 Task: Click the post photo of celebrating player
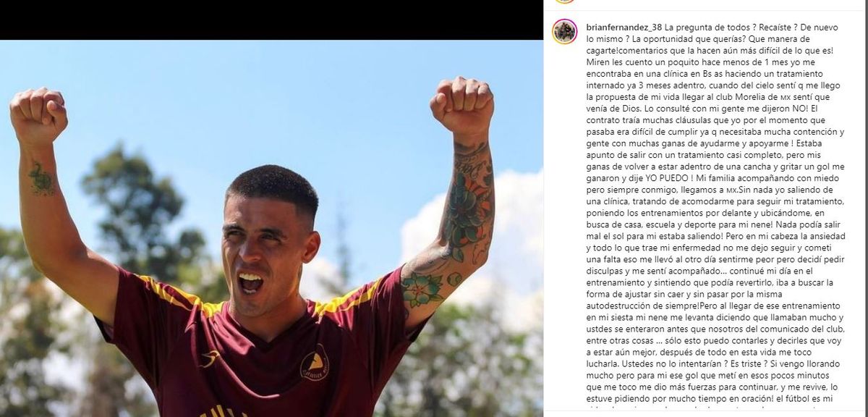[271, 228]
